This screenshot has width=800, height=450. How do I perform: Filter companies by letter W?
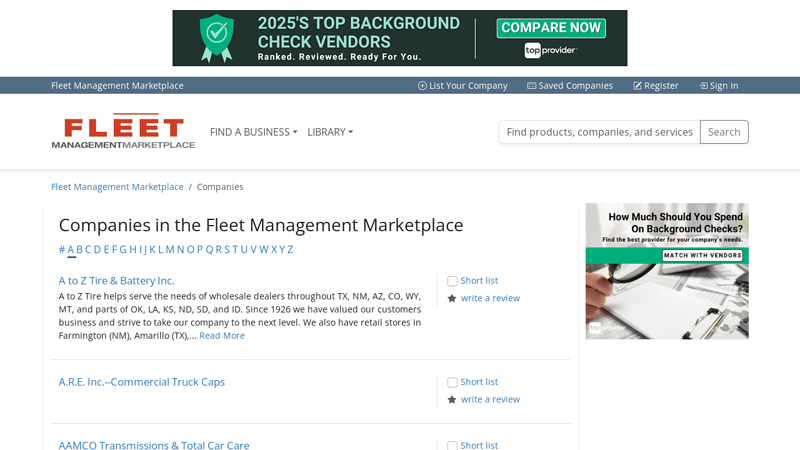tap(264, 249)
